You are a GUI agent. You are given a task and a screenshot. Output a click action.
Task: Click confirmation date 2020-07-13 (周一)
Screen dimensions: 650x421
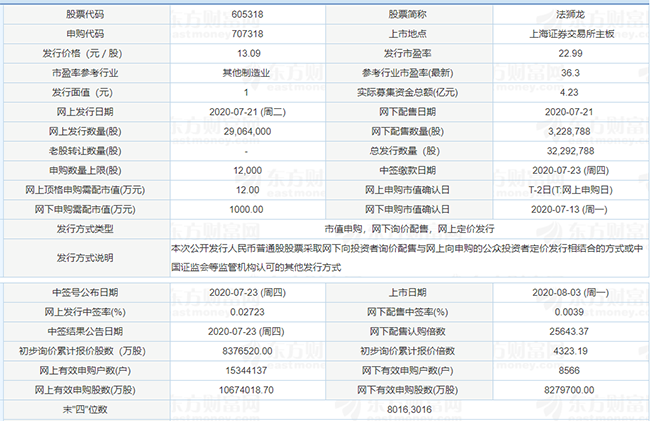569,209
